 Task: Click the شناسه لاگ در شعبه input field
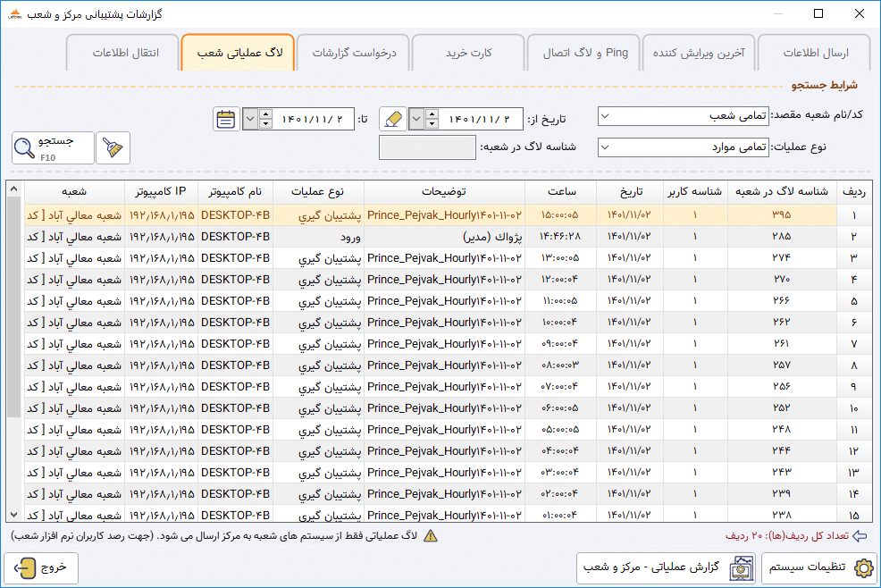[428, 147]
